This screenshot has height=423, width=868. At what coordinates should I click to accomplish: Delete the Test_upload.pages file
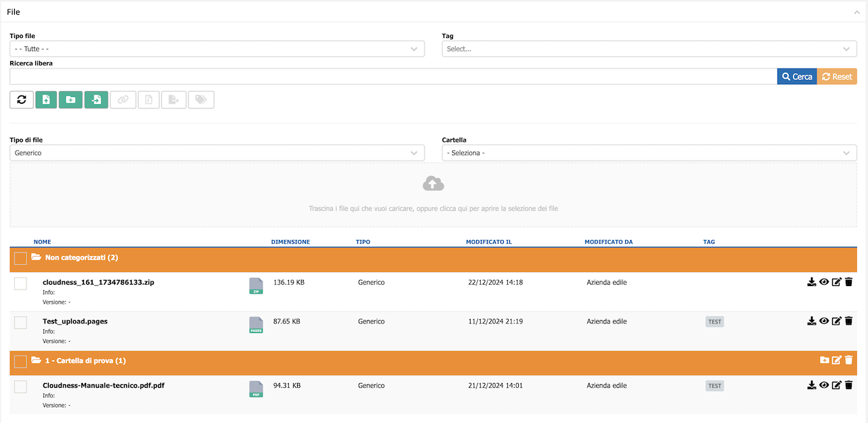click(848, 321)
